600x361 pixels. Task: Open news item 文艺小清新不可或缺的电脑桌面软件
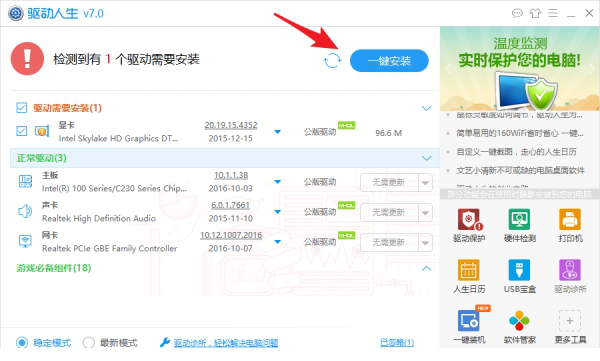point(520,170)
